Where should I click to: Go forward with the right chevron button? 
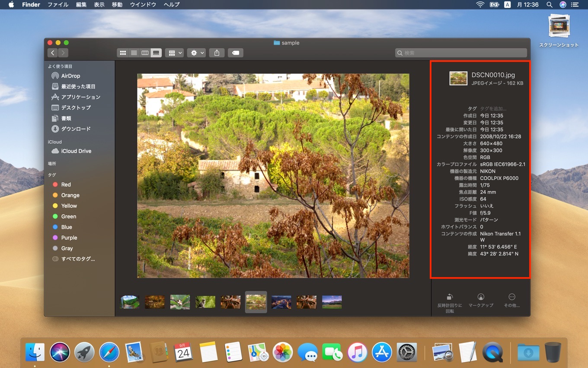pos(63,53)
